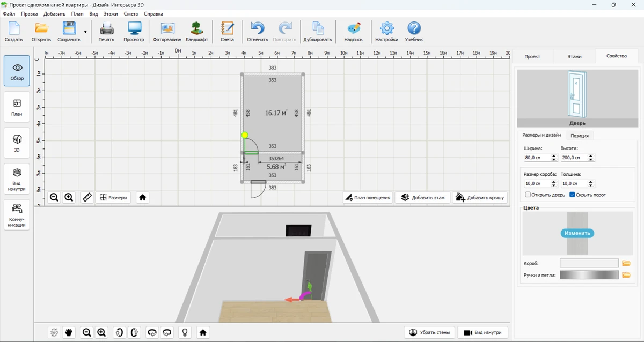Toggle lighting with the light bulb icon
The width and height of the screenshot is (644, 342).
coord(185,332)
